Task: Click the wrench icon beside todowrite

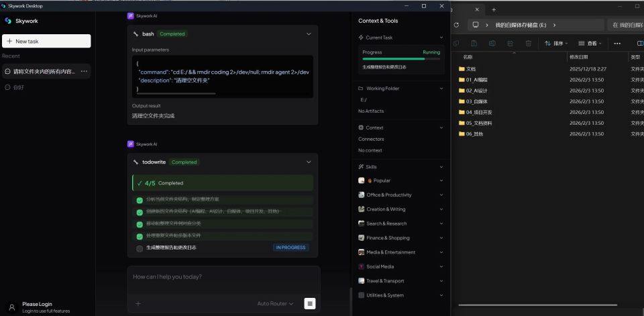Action: pos(136,162)
